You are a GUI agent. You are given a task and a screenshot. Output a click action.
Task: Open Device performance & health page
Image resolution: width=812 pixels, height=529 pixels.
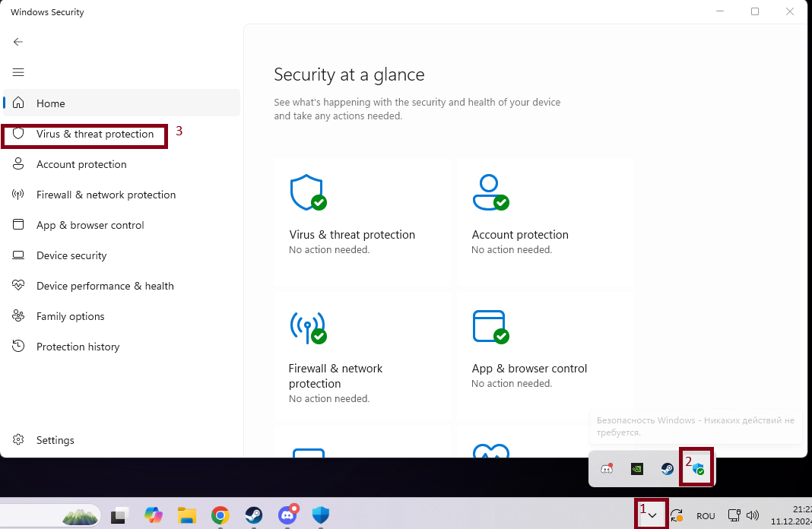pos(105,287)
